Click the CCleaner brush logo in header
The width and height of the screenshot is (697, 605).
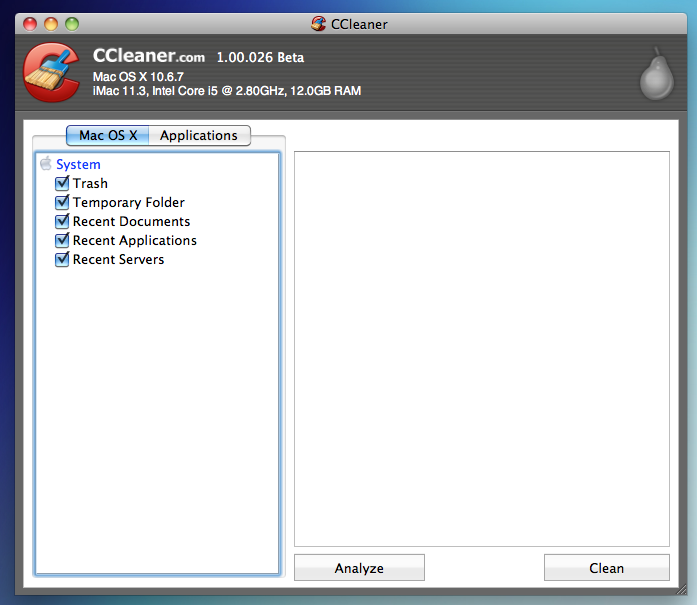tap(52, 72)
